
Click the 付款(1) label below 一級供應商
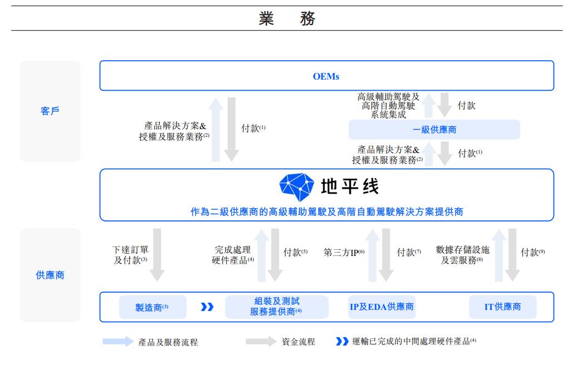tap(470, 154)
